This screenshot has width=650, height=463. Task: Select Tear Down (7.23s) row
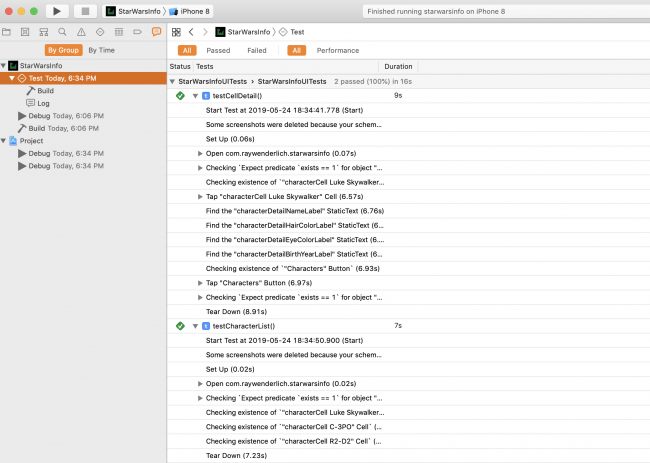click(408, 456)
